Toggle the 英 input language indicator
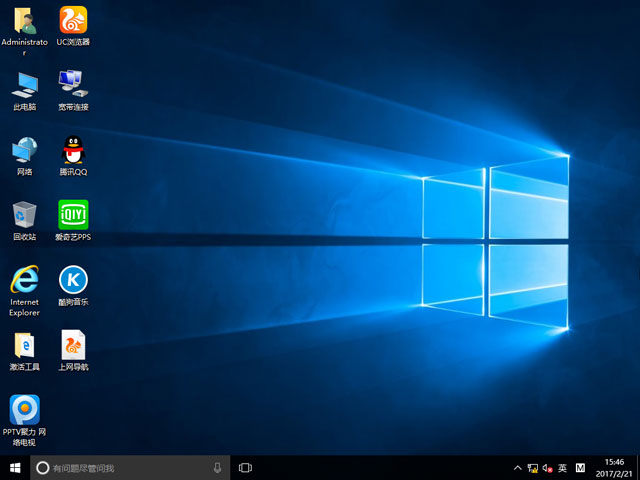The height and width of the screenshot is (480, 640). (563, 468)
